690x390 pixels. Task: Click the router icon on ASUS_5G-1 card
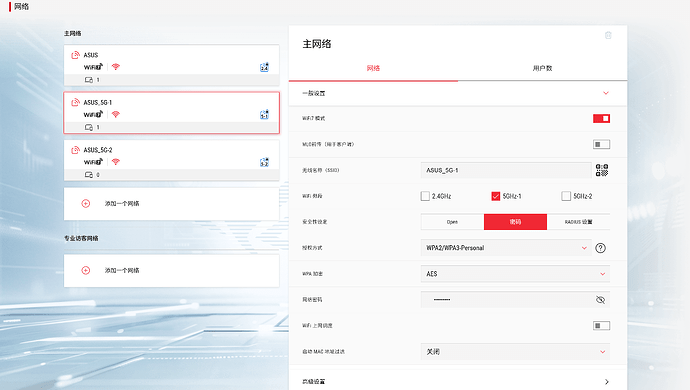(75, 102)
